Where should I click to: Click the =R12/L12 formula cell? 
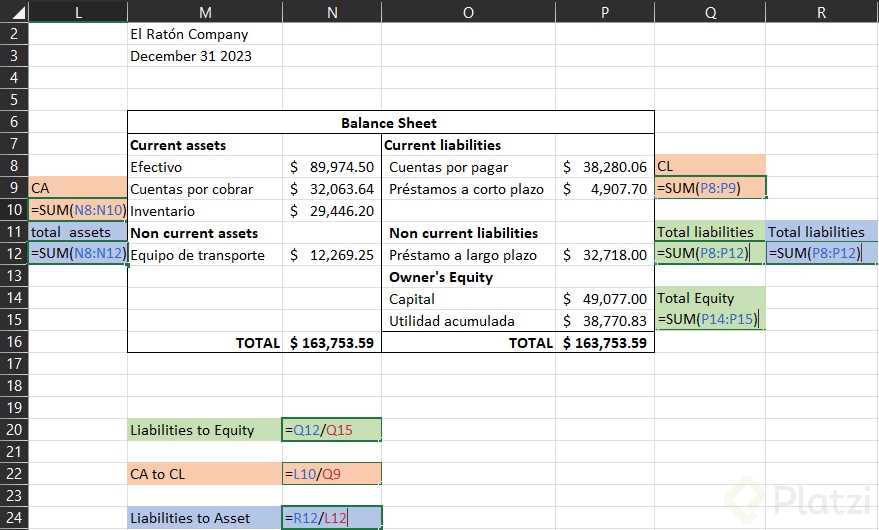pyautogui.click(x=332, y=518)
